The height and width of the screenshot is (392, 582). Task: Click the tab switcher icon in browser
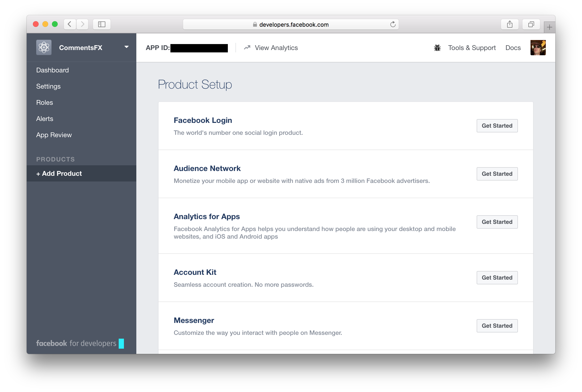coord(531,25)
